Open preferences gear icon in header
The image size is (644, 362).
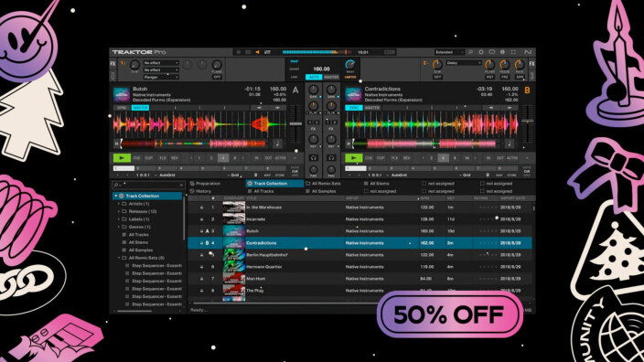pos(481,52)
